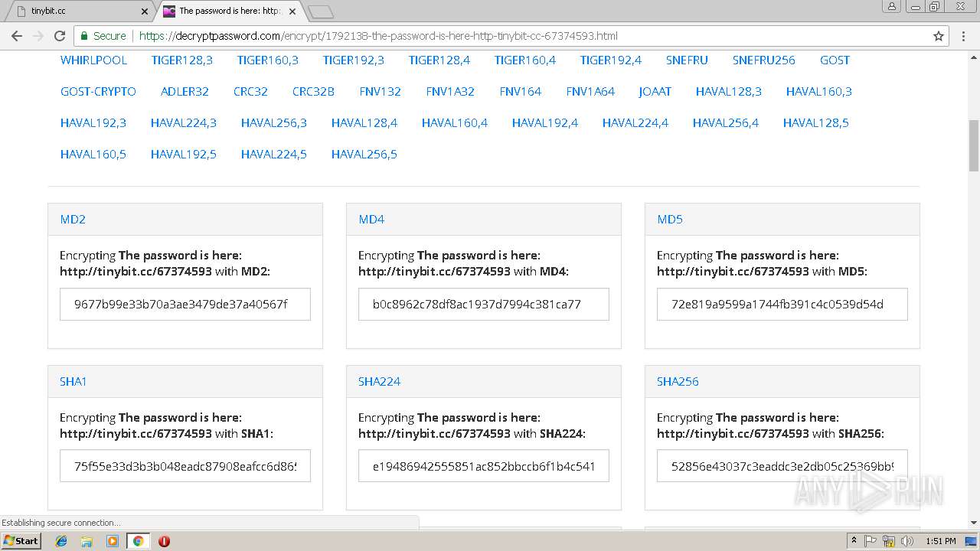Click the red stop-sign taskbar icon
Viewport: 980px width, 551px height.
point(164,541)
